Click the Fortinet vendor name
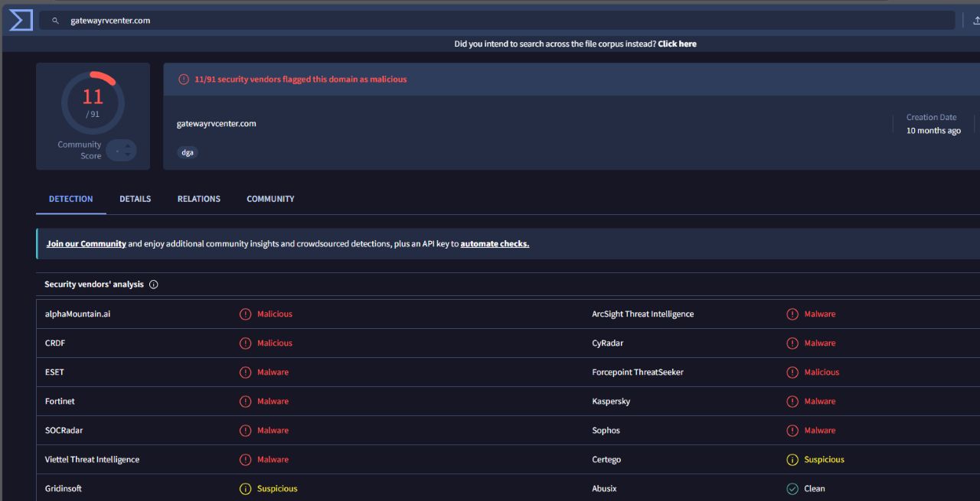The image size is (980, 501). tap(60, 402)
